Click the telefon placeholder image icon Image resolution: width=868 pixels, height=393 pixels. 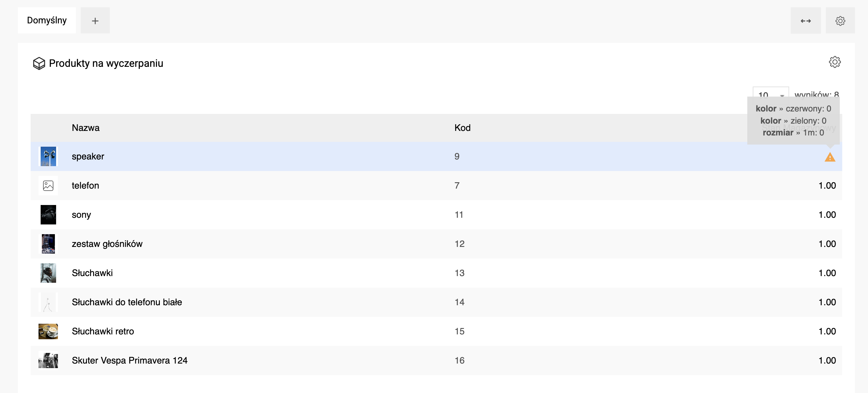coord(48,186)
